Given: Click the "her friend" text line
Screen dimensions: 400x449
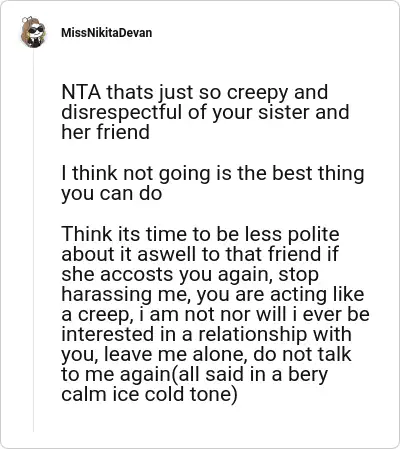Looking at the screenshot, I should coord(105,132).
